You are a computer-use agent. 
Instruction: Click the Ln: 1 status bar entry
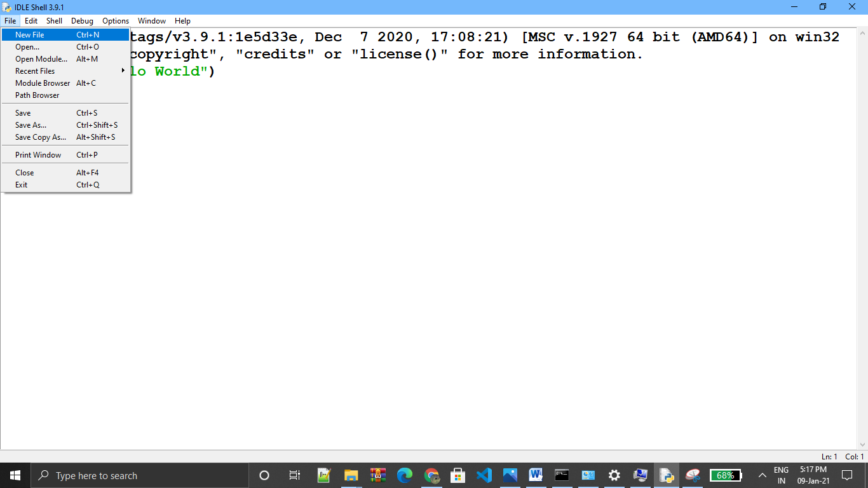[x=829, y=457]
